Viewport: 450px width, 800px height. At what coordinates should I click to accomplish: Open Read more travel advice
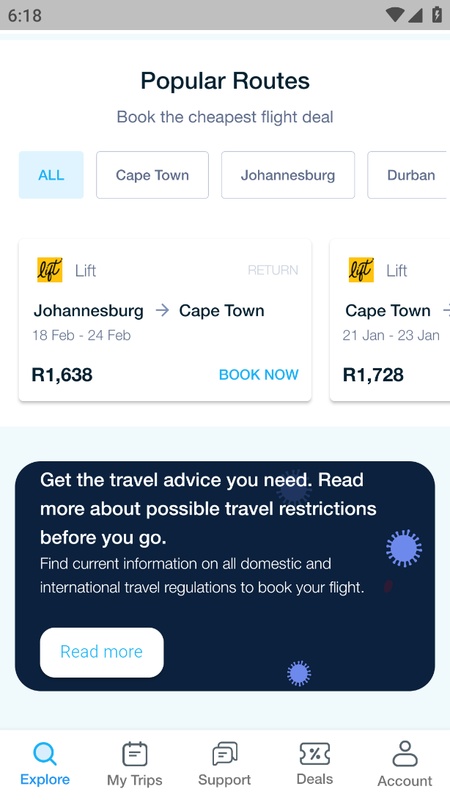(102, 652)
